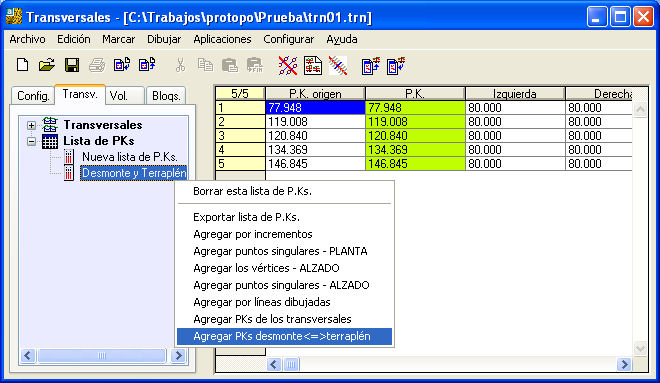Select P.K. origen cell 77.948

pos(315,108)
